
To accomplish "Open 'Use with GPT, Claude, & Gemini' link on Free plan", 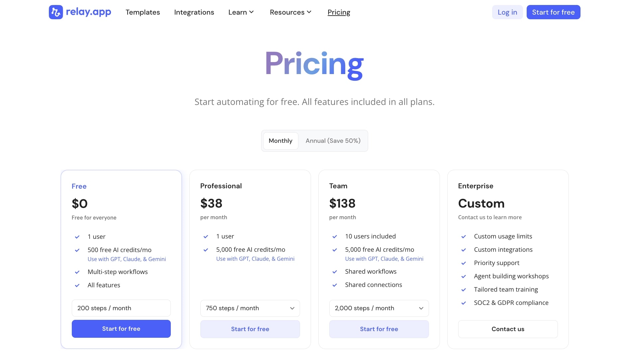I will coord(127,259).
